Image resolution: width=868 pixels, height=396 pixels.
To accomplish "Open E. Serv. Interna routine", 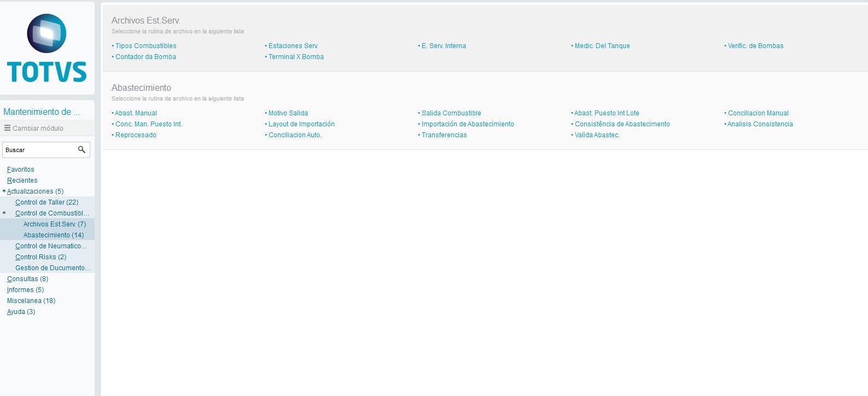I will coord(444,46).
